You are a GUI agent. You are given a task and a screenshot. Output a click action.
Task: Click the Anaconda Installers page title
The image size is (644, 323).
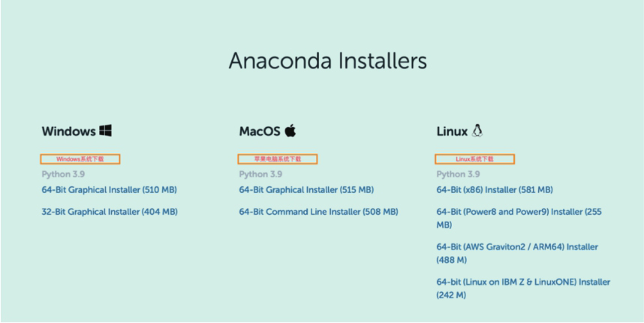pos(328,61)
